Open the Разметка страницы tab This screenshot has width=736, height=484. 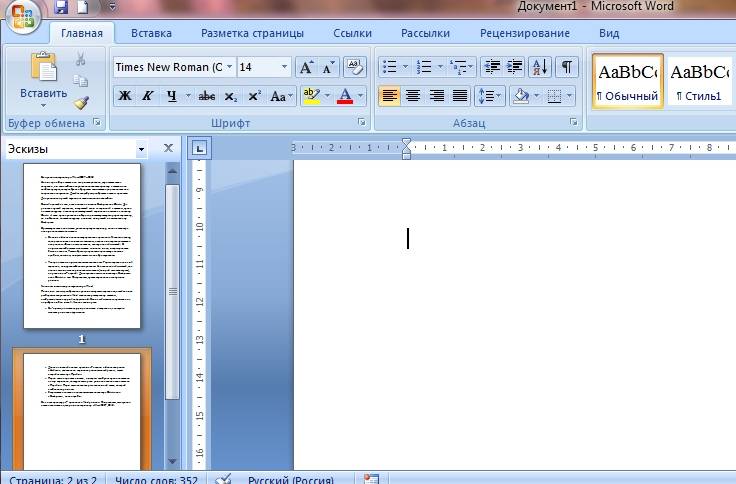[x=252, y=33]
